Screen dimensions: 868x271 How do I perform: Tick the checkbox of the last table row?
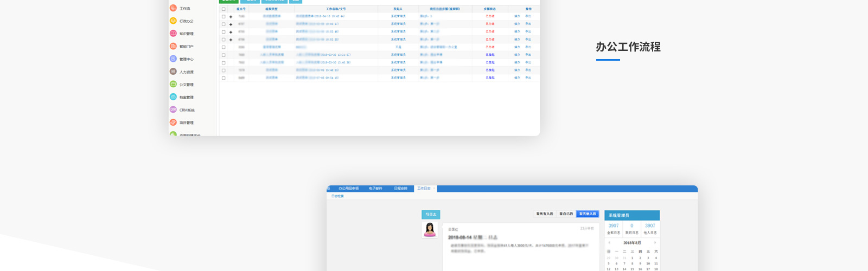224,78
